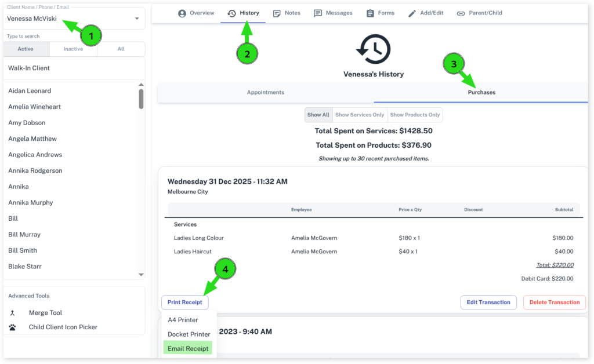Click the Overview person icon
This screenshot has height=364, width=594.
pos(182,13)
